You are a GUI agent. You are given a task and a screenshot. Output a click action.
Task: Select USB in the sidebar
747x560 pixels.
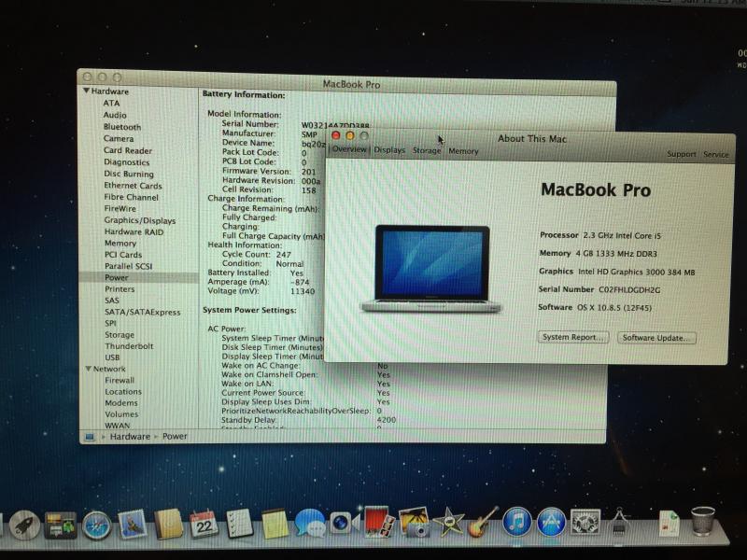tap(112, 357)
